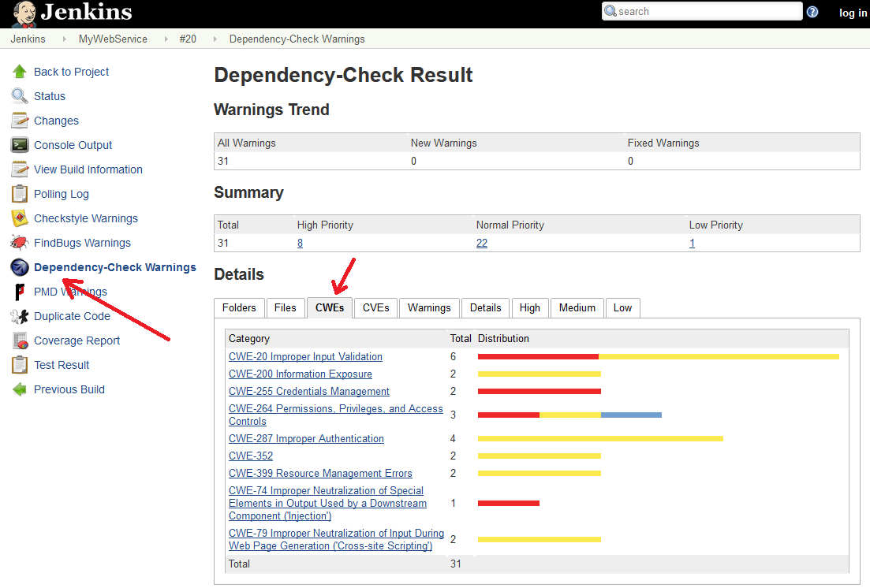
Task: Click the Dependency-Check Warnings globe icon
Action: pyautogui.click(x=19, y=266)
